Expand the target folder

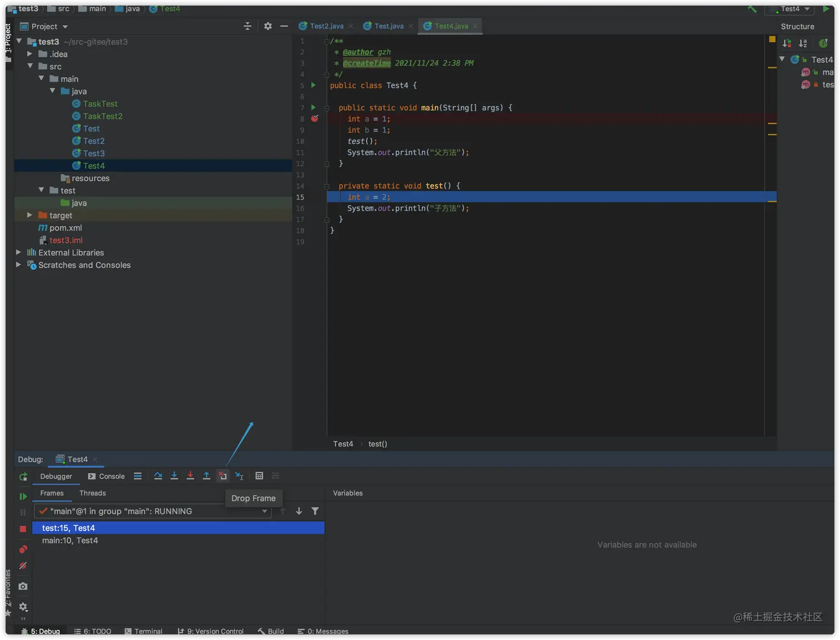pos(30,215)
